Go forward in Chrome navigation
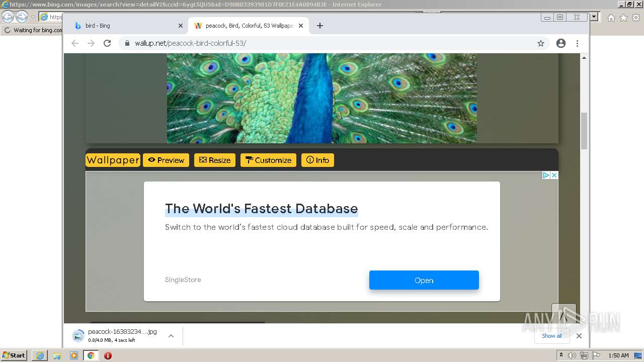Screen dimensions: 644x362 coord(91,43)
